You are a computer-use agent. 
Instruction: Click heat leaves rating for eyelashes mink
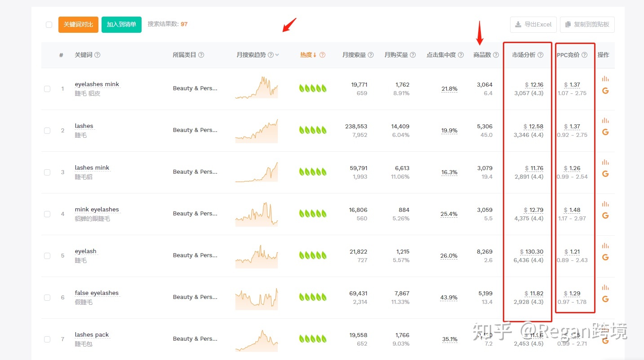(x=313, y=88)
